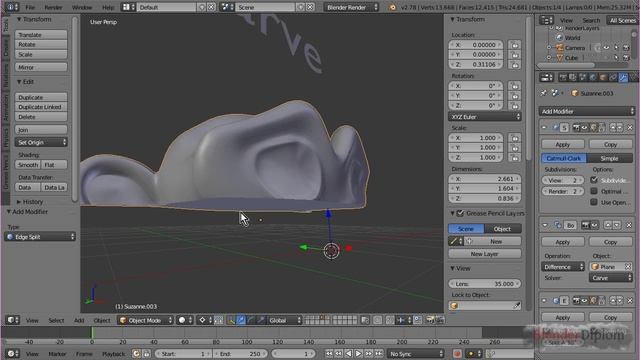The image size is (640, 360).
Task: Switch grease pencil source to Scene
Action: coord(466,229)
